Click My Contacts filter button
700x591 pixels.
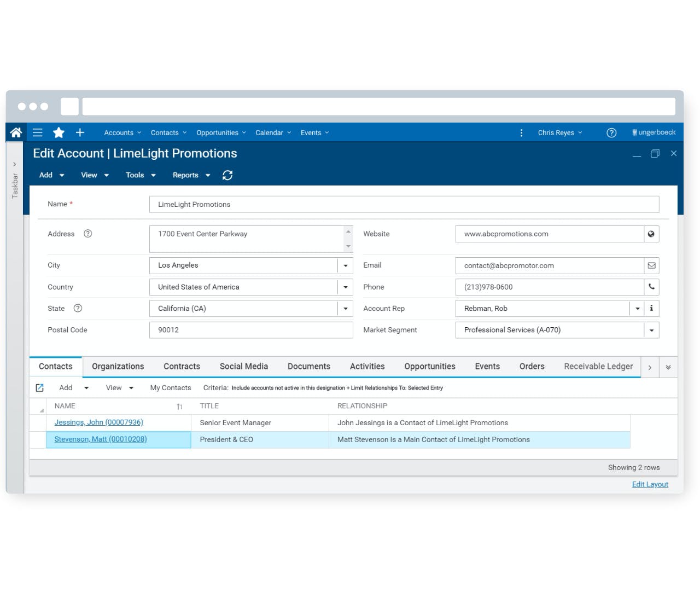pos(171,388)
